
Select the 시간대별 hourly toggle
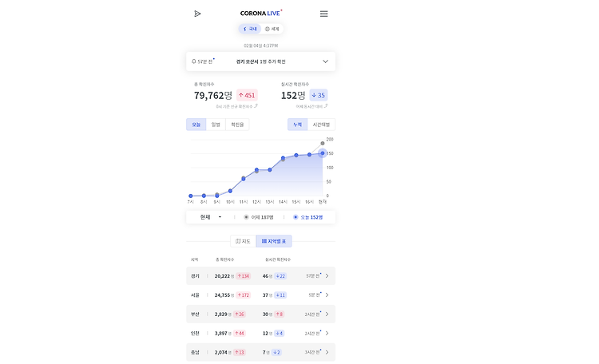(x=321, y=125)
